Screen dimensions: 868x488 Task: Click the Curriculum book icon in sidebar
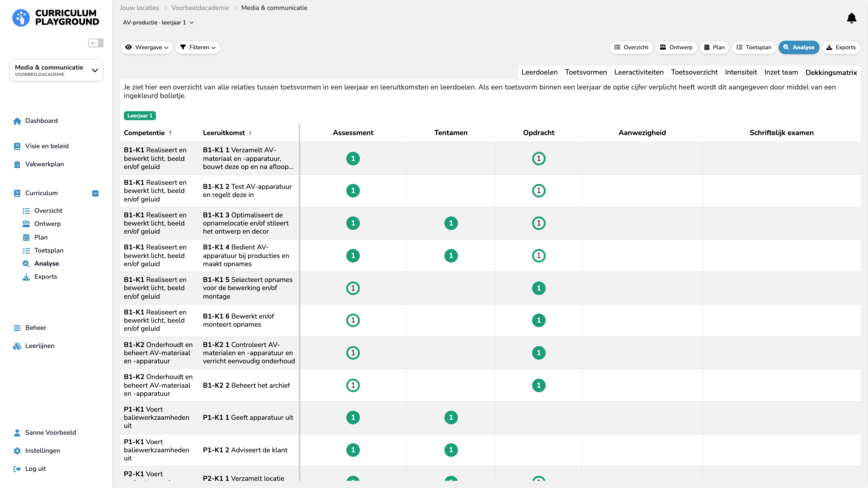click(17, 193)
